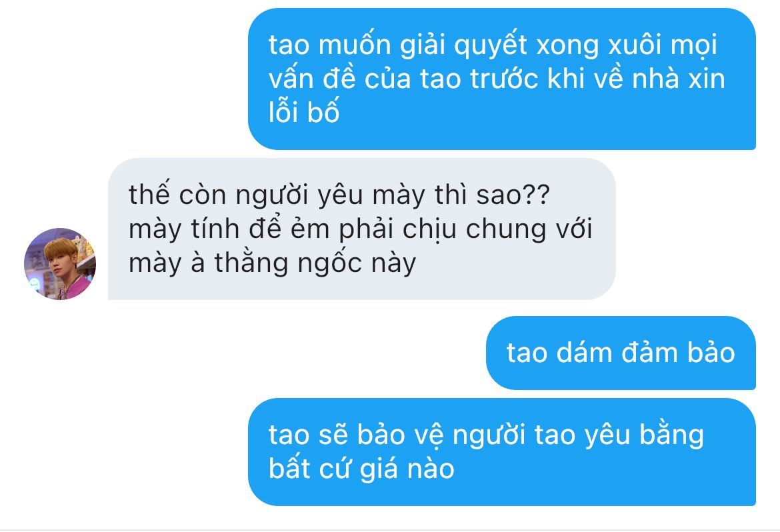This screenshot has width=780, height=532.
Task: Click the horizontal divider below the conversation
Action: (390, 530)
